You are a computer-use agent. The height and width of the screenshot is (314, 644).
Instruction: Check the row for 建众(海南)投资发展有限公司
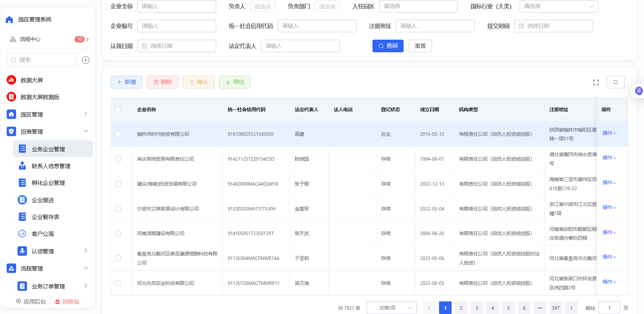[x=118, y=184]
